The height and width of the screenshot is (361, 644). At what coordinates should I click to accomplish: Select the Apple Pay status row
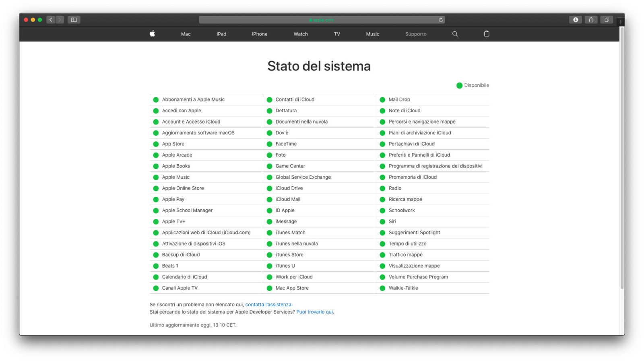coord(173,199)
